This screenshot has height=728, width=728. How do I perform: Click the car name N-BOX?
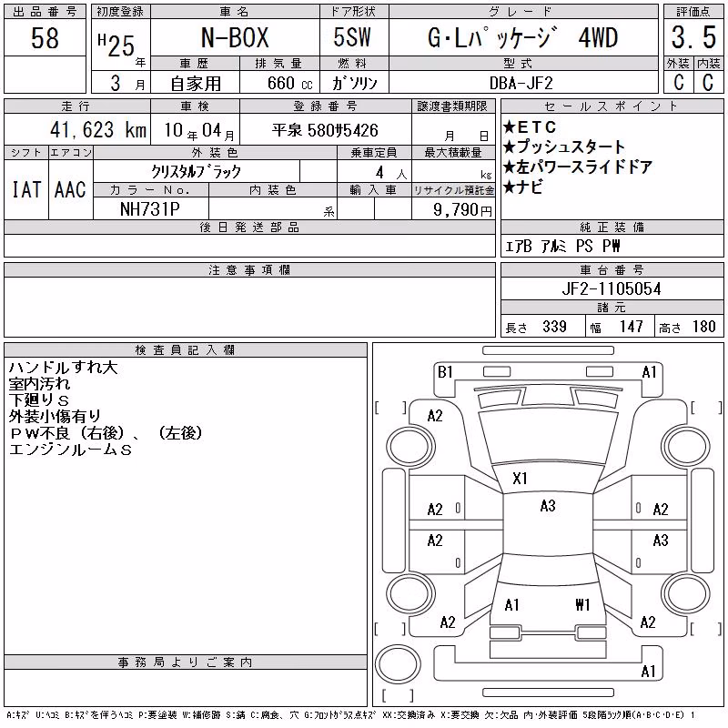click(235, 37)
